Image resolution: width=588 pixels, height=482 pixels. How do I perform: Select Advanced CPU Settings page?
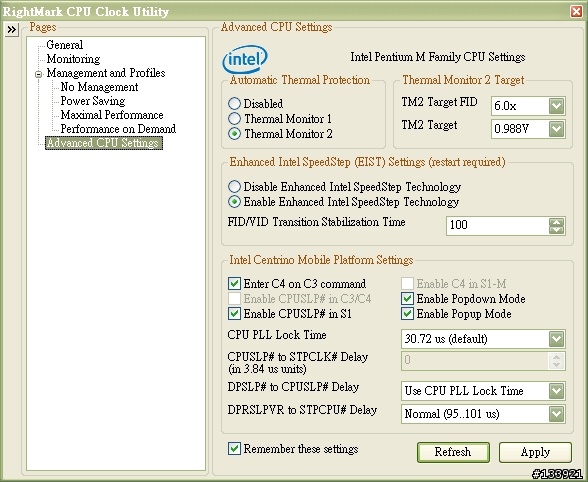click(x=104, y=143)
